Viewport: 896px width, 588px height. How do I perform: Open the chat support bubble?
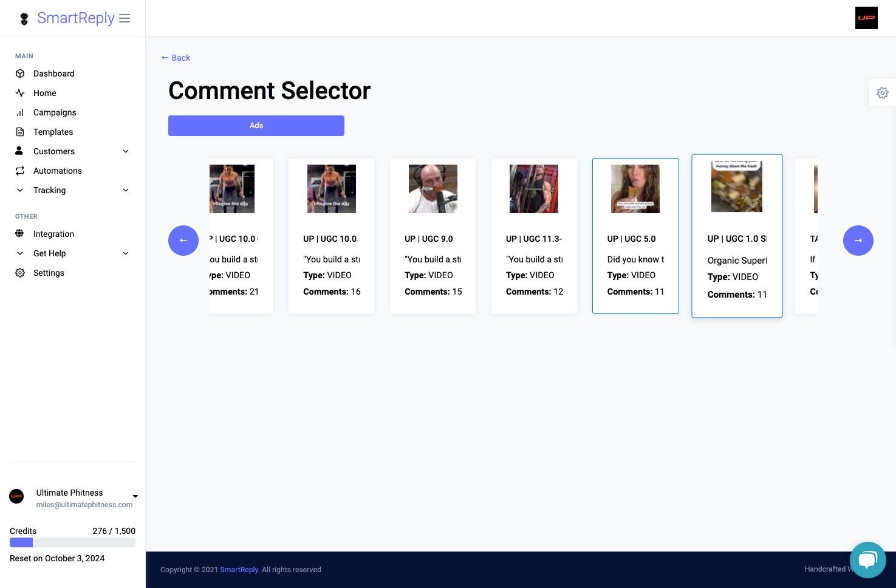click(868, 560)
